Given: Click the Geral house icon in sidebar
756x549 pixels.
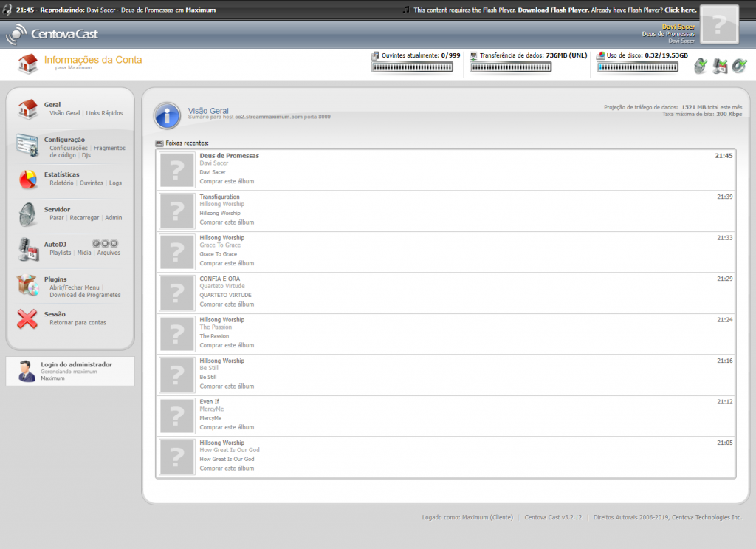Looking at the screenshot, I should (x=27, y=109).
